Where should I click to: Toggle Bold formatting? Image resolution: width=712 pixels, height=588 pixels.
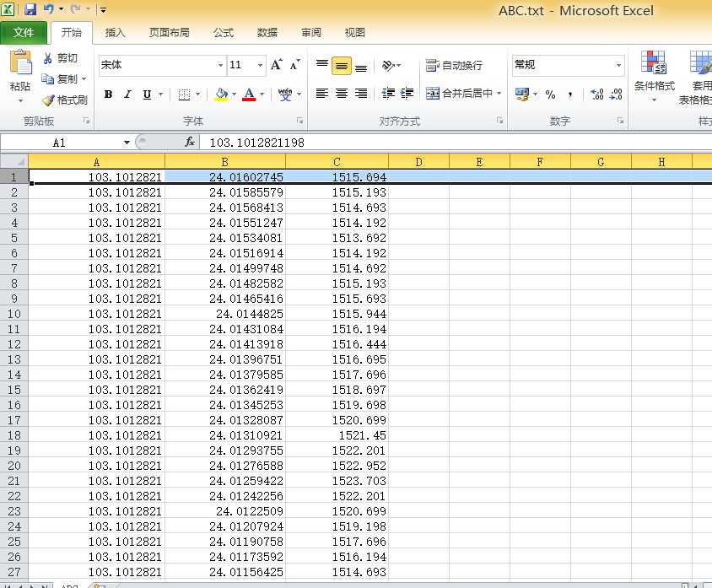108,94
